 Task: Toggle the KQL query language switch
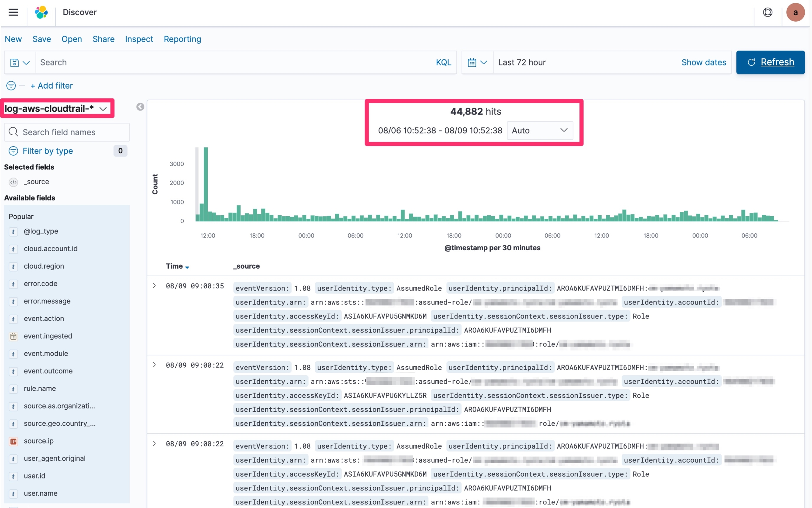[443, 63]
